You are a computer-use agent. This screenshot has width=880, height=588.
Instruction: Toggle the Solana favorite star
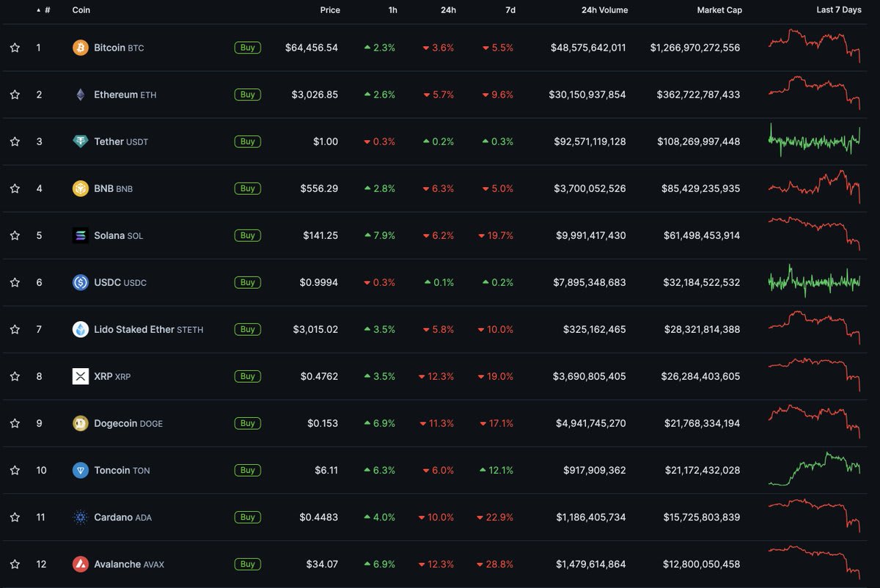(x=15, y=235)
